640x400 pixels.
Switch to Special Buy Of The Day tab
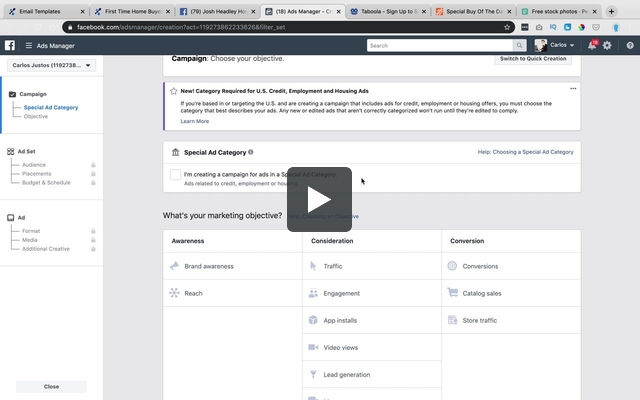click(473, 11)
